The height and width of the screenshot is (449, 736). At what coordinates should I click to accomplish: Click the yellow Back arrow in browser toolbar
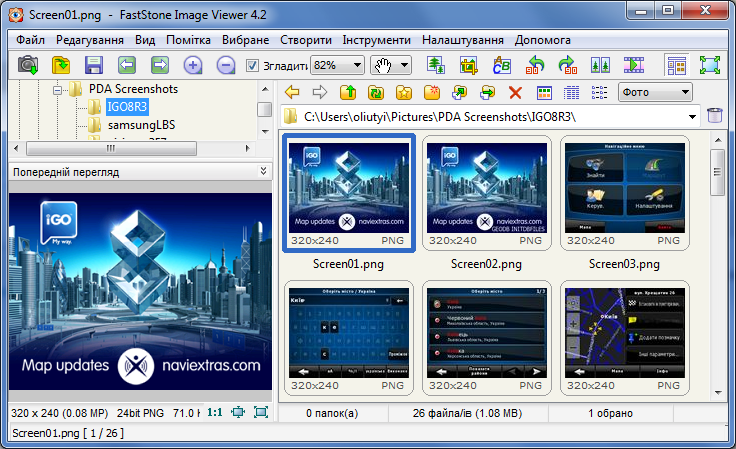coord(292,92)
